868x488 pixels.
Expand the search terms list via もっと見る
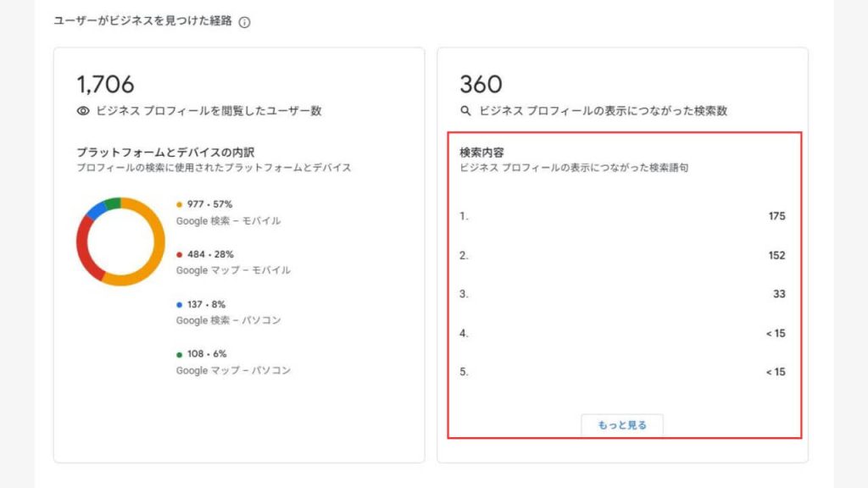click(623, 426)
